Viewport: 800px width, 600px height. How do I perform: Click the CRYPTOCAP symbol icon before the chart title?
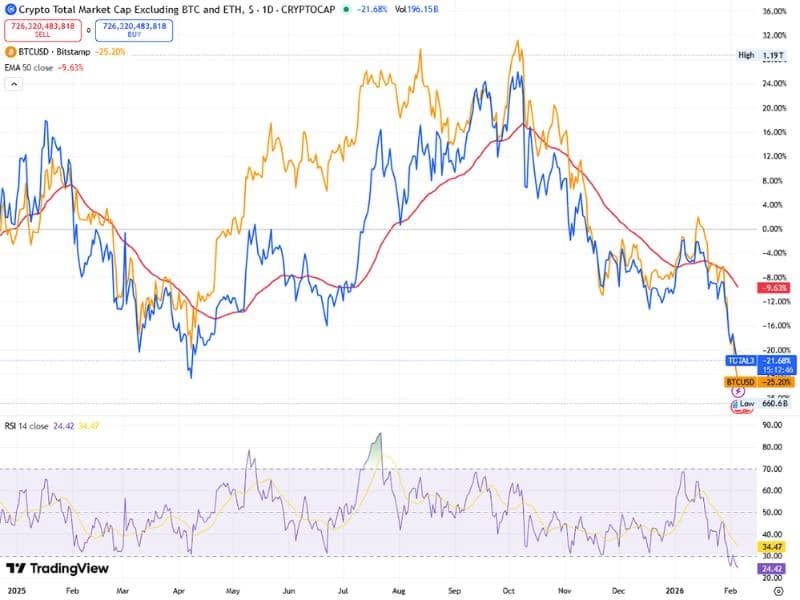click(x=9, y=10)
